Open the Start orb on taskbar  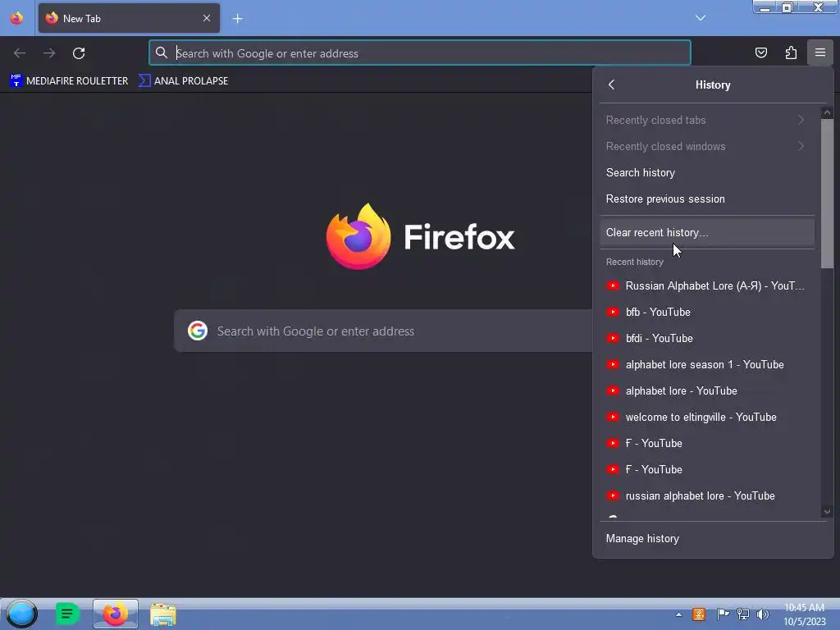pos(22,614)
